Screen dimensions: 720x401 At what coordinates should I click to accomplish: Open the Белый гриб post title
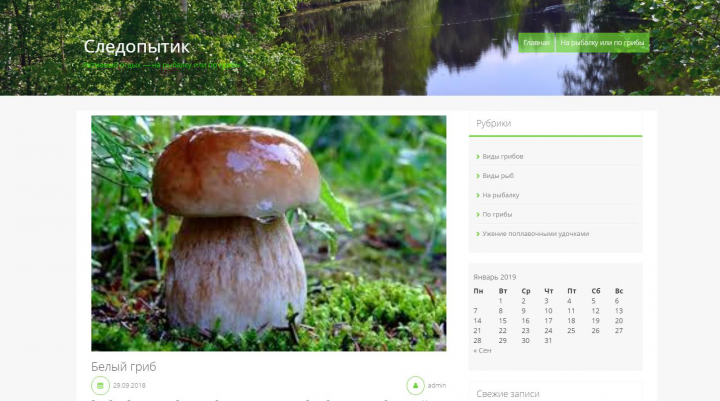click(124, 367)
